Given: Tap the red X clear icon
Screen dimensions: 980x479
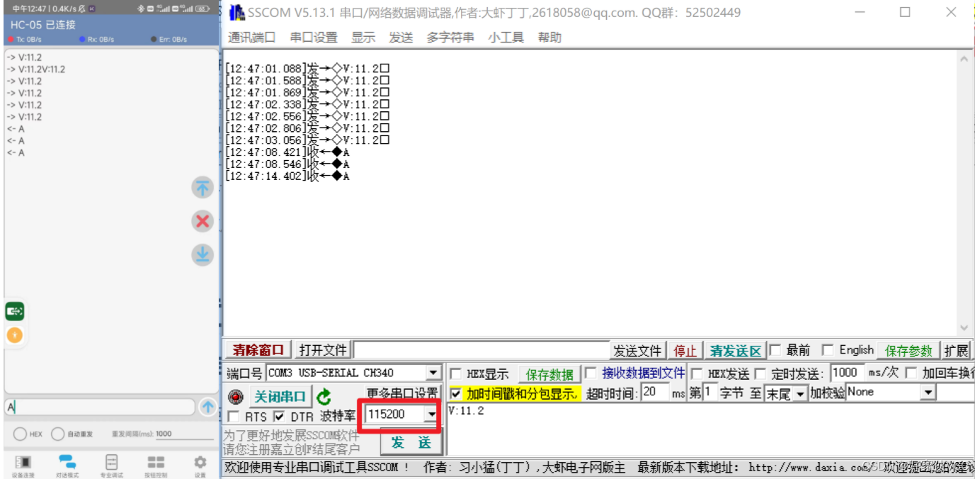Looking at the screenshot, I should coord(203,221).
